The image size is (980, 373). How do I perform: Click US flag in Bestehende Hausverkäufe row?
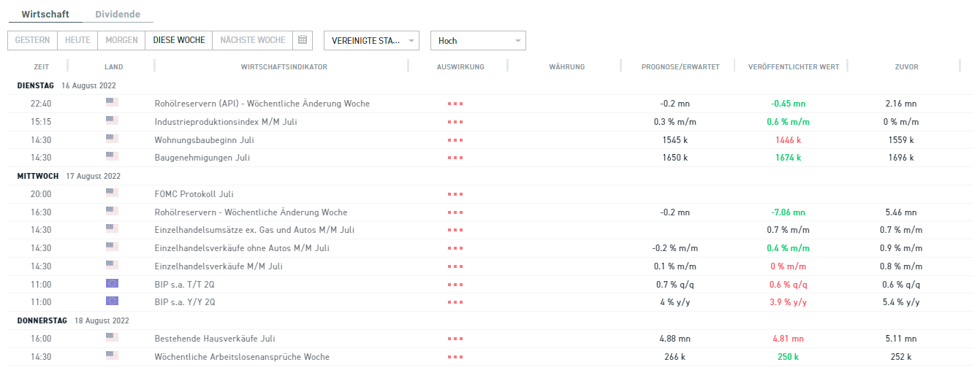pos(112,337)
